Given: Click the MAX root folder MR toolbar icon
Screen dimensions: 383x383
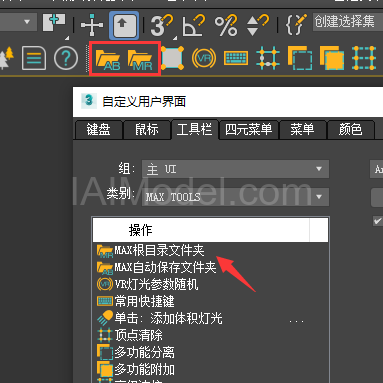Looking at the screenshot, I should (140, 59).
